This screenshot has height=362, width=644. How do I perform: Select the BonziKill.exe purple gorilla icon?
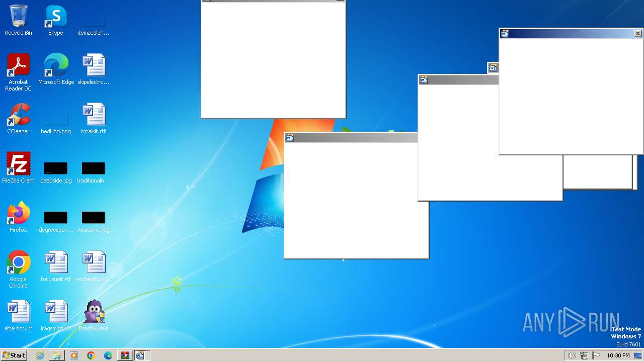(93, 316)
